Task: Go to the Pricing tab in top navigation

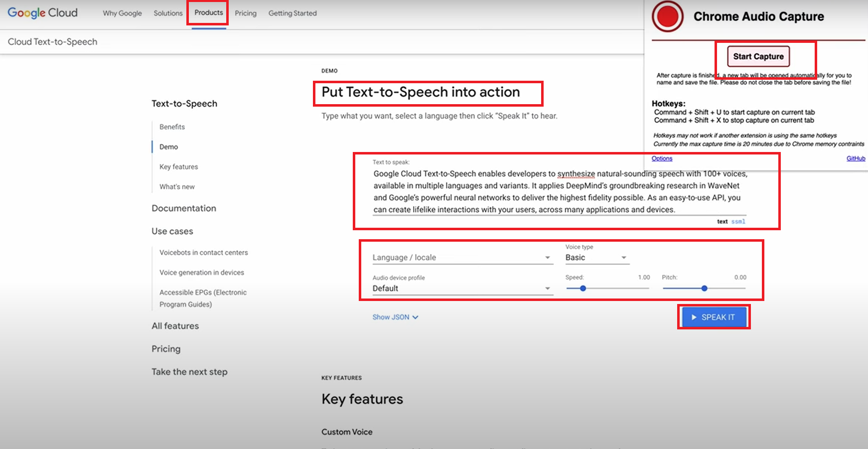Action: click(x=246, y=13)
